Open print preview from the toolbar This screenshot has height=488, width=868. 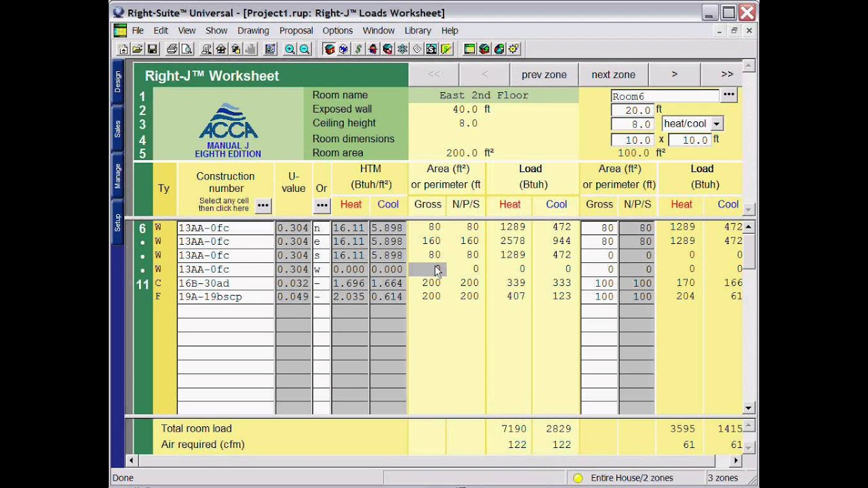(x=186, y=49)
